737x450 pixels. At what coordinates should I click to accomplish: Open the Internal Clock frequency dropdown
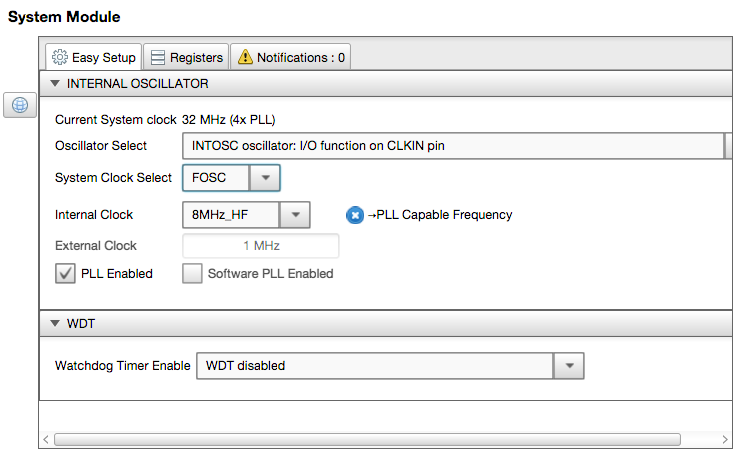coord(295,214)
